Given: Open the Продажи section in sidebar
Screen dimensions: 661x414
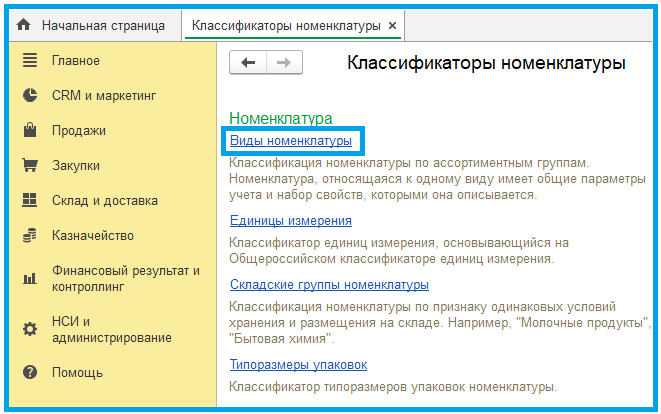Looking at the screenshot, I should (x=79, y=131).
